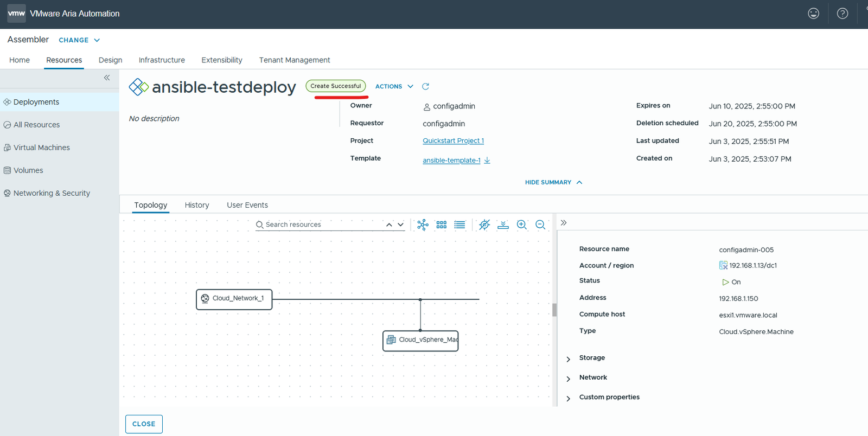Click the VMware logo icon
The image size is (868, 436).
(x=16, y=14)
